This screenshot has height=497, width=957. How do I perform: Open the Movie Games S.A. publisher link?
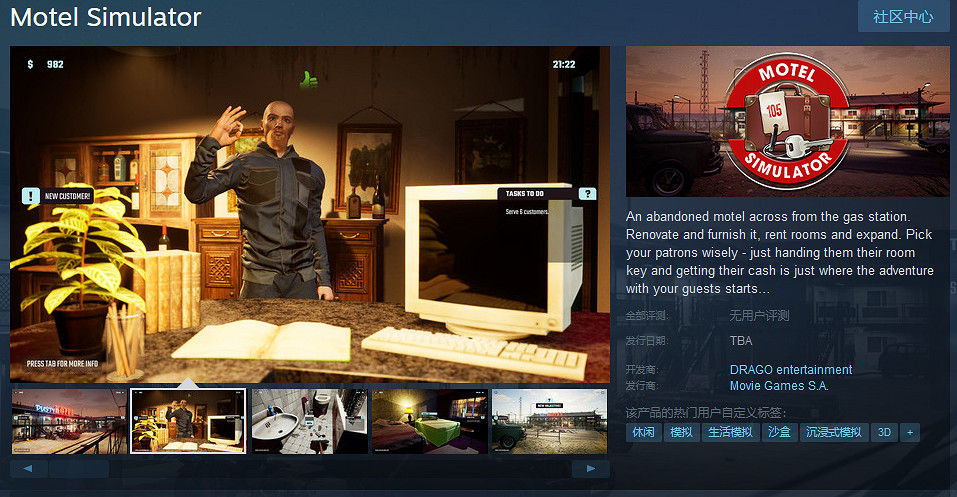(779, 386)
